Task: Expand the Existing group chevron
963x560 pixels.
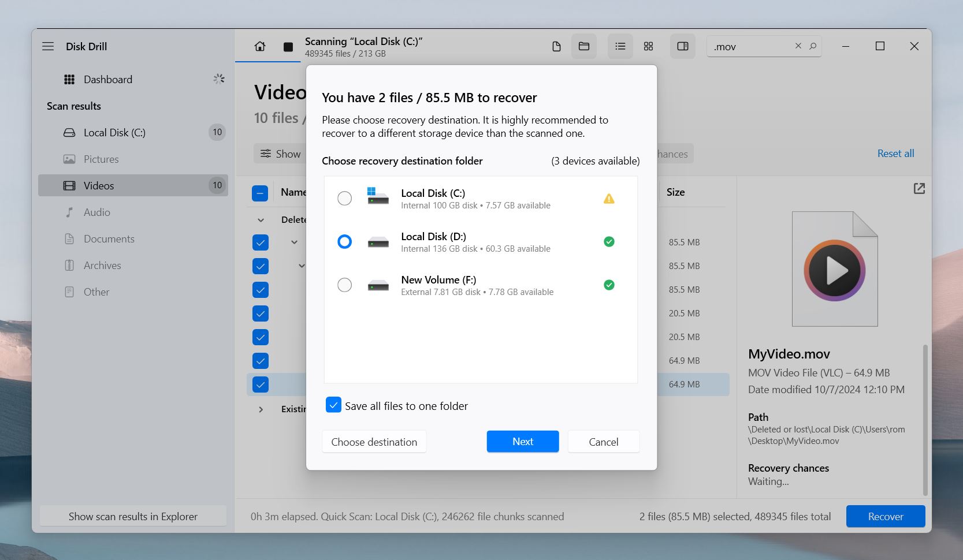Action: [x=261, y=409]
